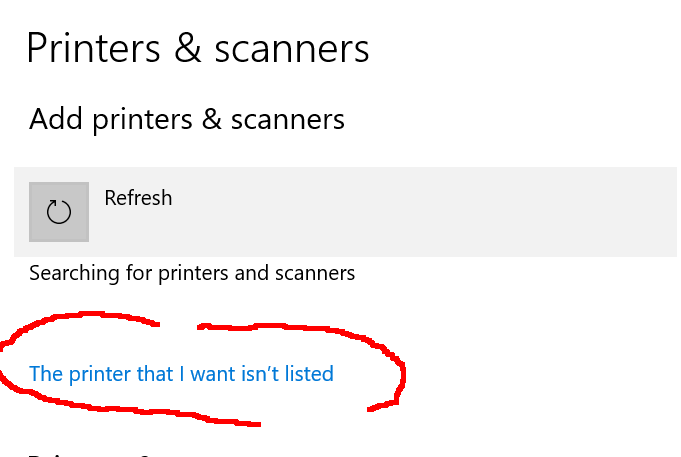Open 'The printer that I want isn't listed'
Screen dimensions: 681x457
(x=181, y=374)
